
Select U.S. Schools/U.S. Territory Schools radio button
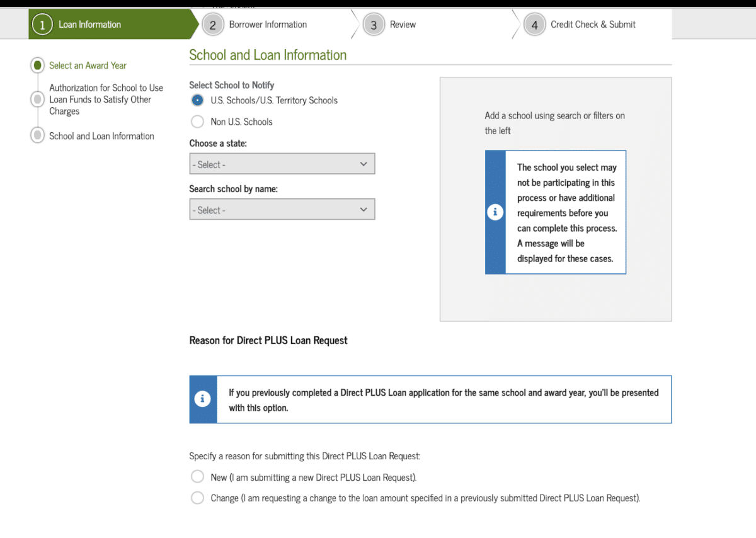197,100
